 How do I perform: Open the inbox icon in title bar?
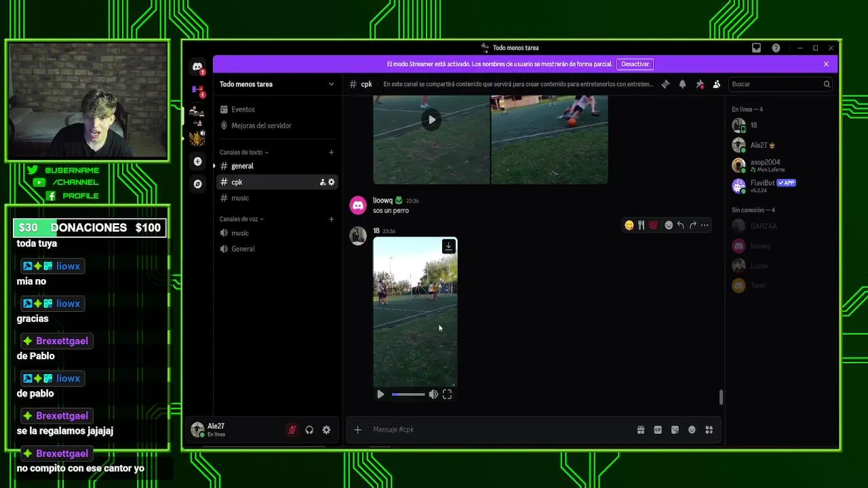756,48
